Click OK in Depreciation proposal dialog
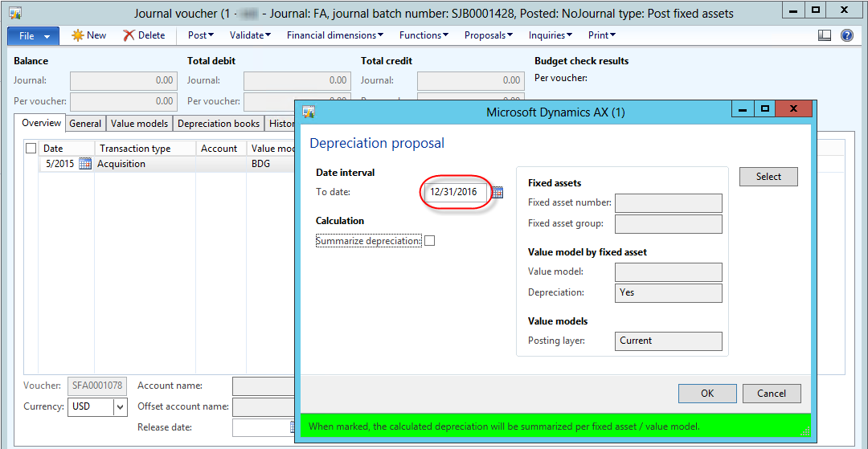 pos(707,394)
